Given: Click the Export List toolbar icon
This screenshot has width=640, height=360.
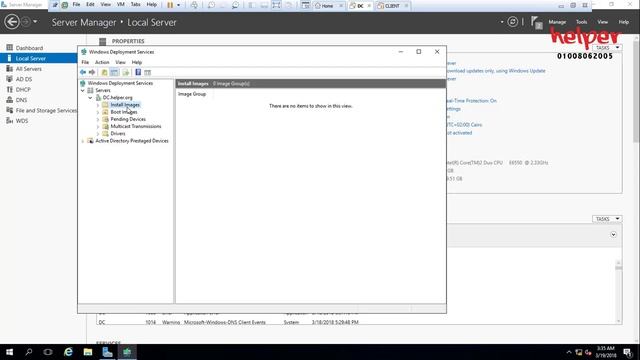Looking at the screenshot, I should point(126,72).
